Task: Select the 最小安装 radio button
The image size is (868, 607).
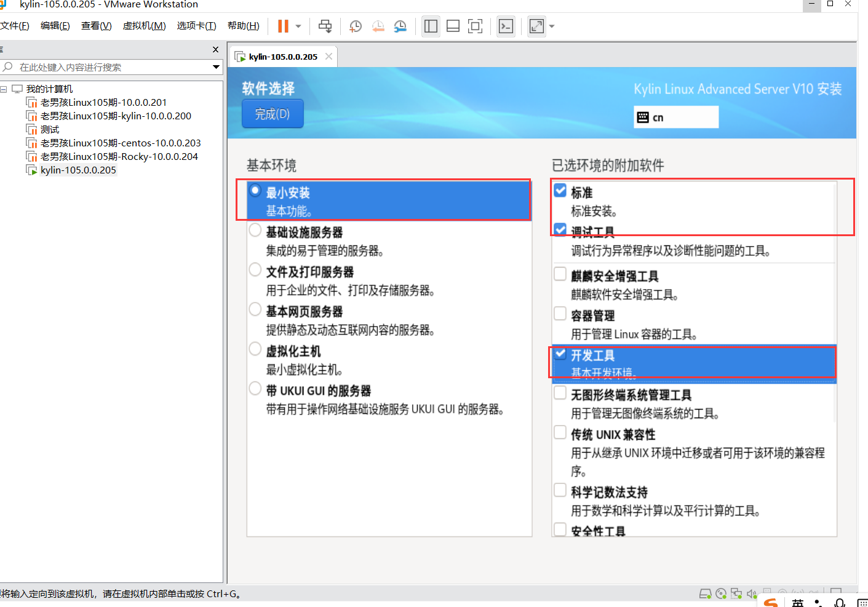Action: tap(255, 191)
